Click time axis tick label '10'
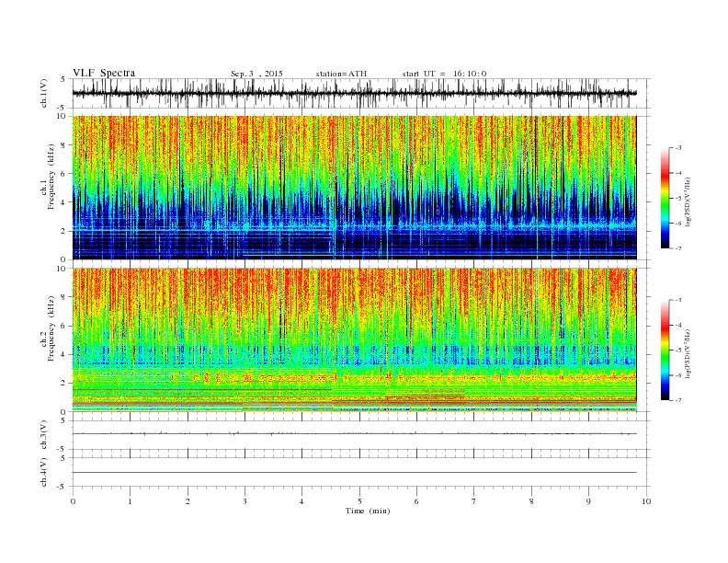728x563 pixels. tap(646, 501)
